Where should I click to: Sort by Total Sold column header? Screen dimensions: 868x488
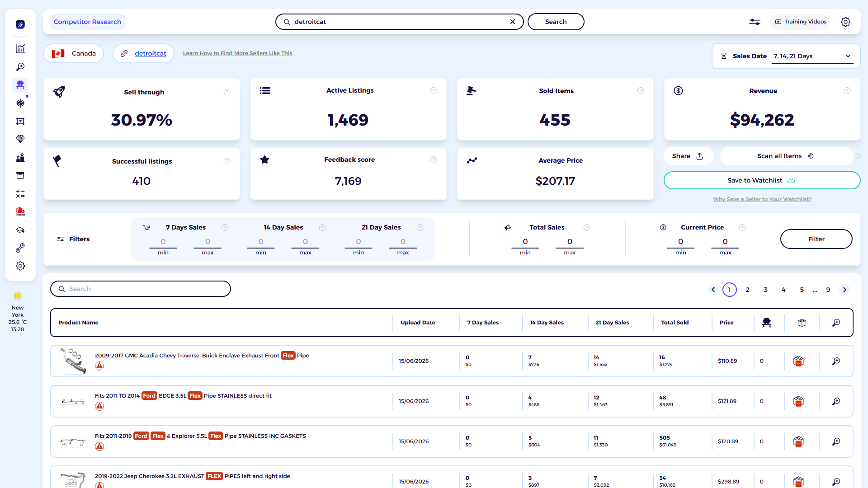coord(675,323)
